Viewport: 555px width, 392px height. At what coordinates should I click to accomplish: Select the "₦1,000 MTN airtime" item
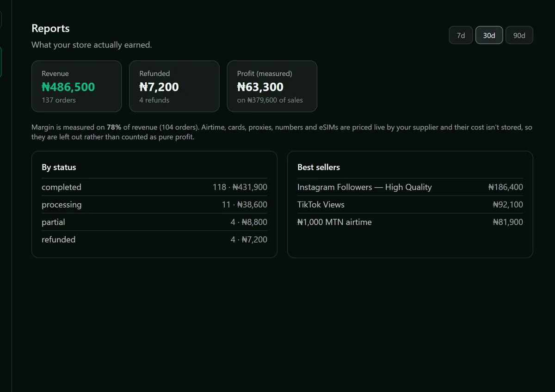coord(334,222)
